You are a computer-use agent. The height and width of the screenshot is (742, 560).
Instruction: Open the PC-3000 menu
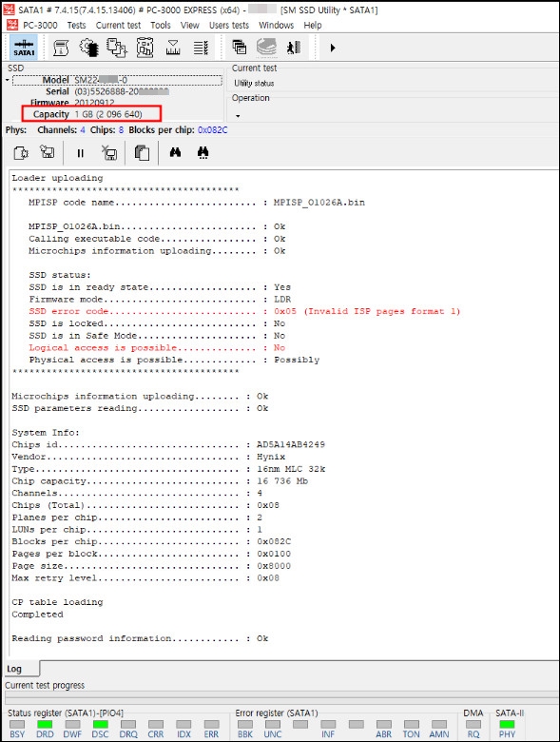click(40, 25)
